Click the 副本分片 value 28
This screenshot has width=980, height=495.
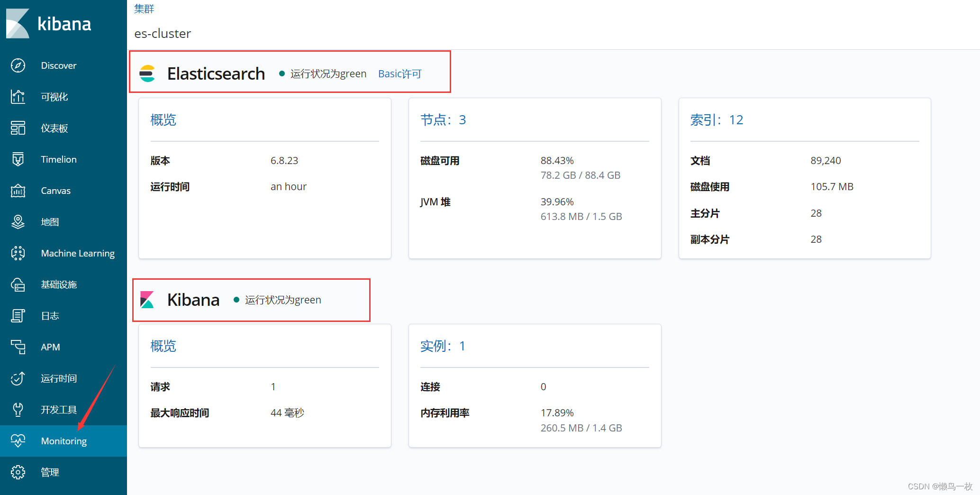point(816,239)
